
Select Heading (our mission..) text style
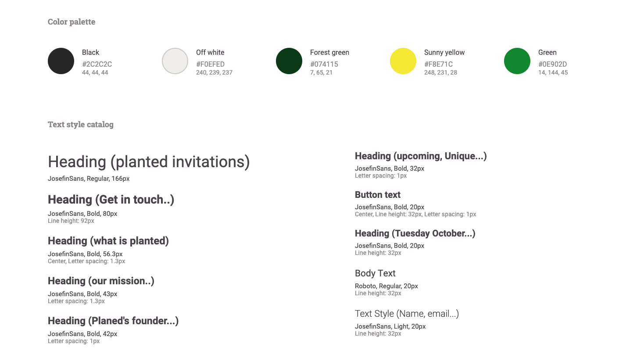[x=101, y=281]
